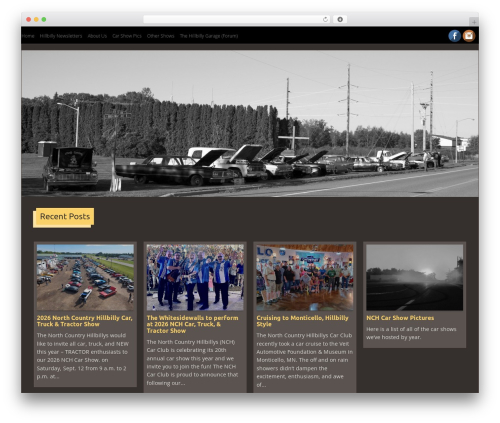Click text 'Here is a list of all'

[x=411, y=333]
